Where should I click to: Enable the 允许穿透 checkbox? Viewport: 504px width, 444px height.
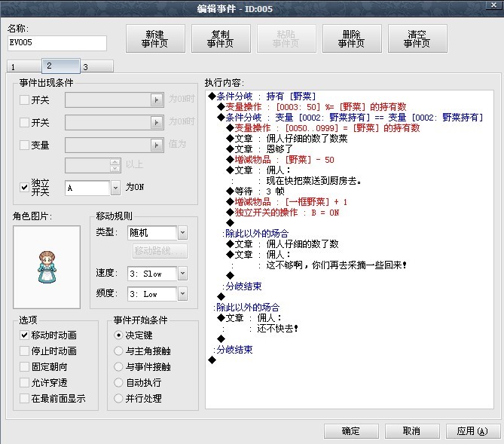(24, 382)
